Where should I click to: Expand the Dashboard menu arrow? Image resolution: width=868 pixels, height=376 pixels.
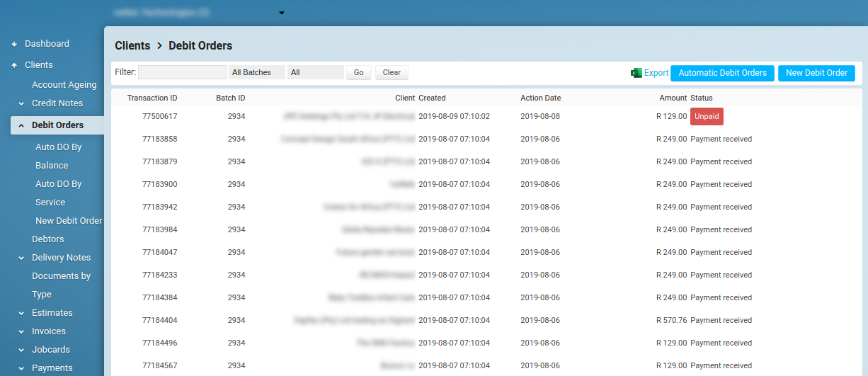14,44
